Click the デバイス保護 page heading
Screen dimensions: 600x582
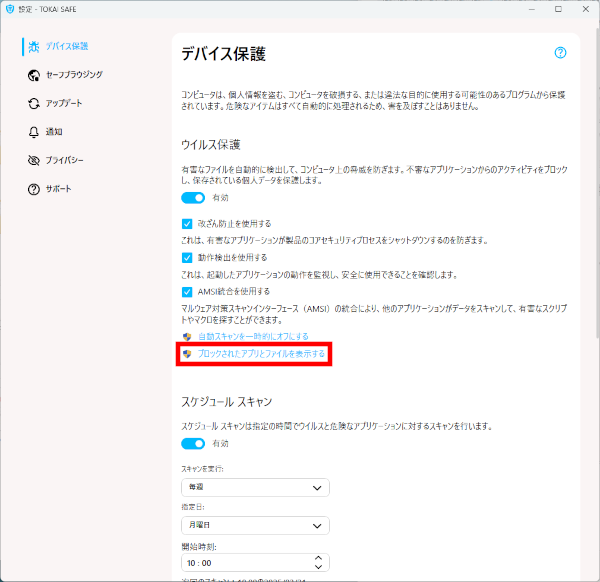point(223,54)
